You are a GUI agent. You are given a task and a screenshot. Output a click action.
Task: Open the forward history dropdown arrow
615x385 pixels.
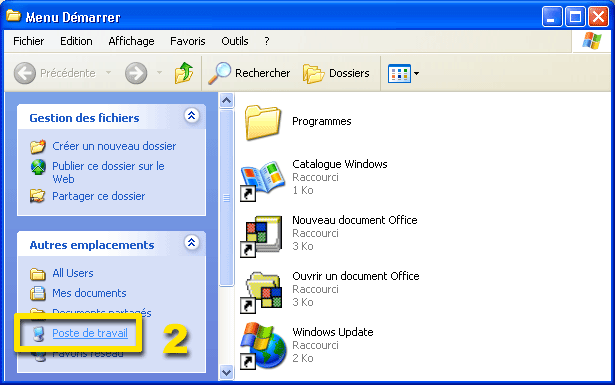coord(159,73)
